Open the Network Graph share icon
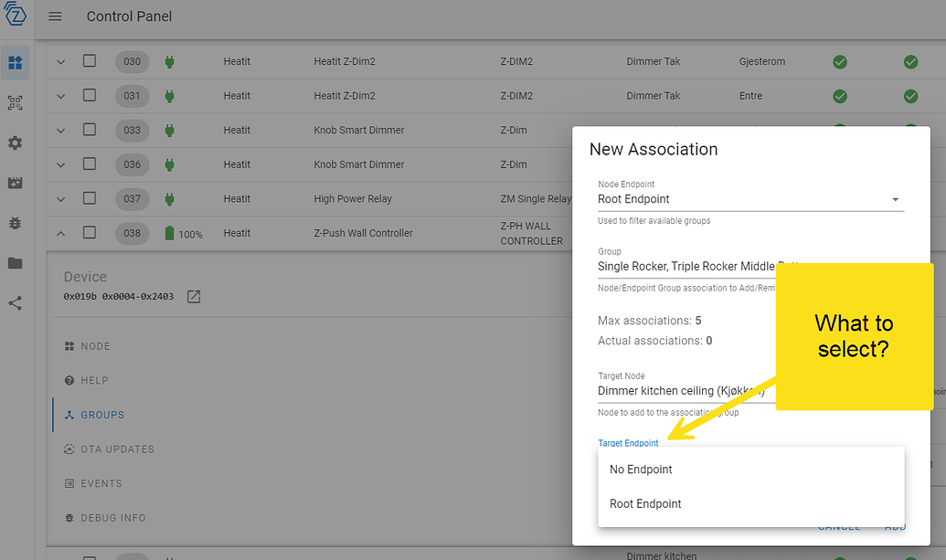This screenshot has height=560, width=946. pos(15,303)
